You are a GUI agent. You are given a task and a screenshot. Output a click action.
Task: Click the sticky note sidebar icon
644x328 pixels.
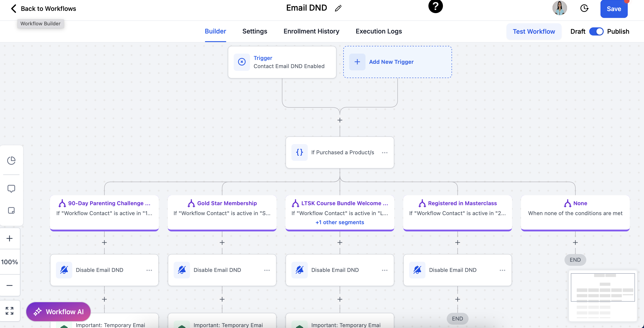point(11,210)
